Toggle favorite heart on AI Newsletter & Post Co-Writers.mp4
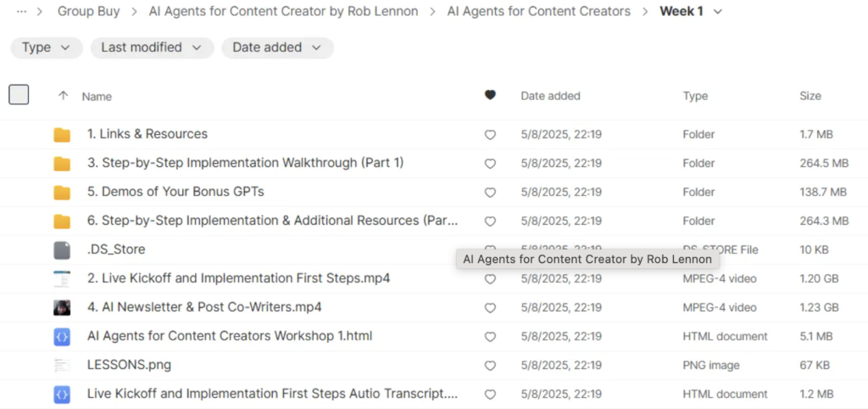Screen dimensions: 868x409 [x=490, y=307]
